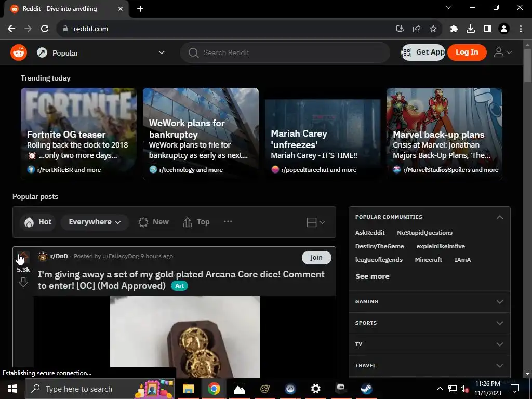
Task: Click See more communities
Action: pos(373,276)
